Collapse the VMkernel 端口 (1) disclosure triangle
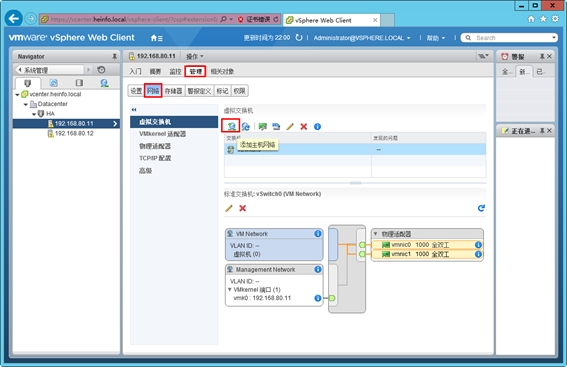Screen dimensions: 567x367 [x=230, y=289]
